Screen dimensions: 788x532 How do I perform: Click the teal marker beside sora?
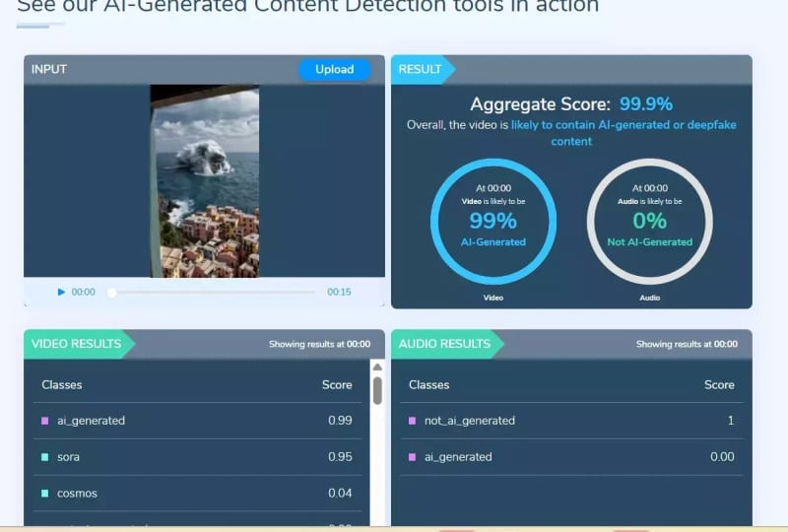point(45,457)
